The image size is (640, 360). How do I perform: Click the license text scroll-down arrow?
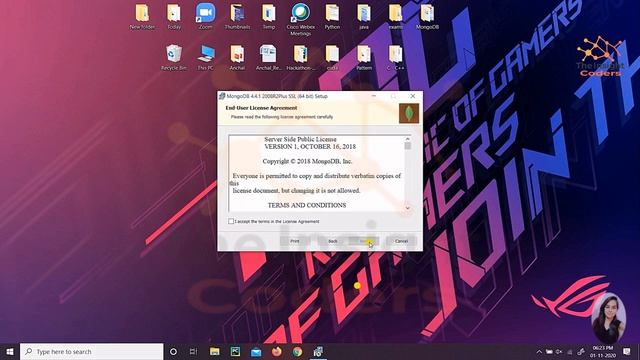click(x=407, y=208)
